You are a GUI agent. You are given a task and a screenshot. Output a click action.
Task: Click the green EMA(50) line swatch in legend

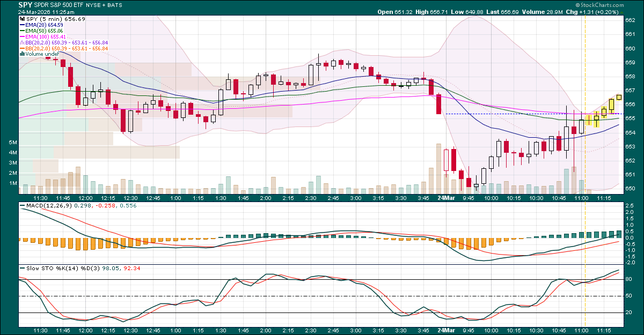[22, 31]
